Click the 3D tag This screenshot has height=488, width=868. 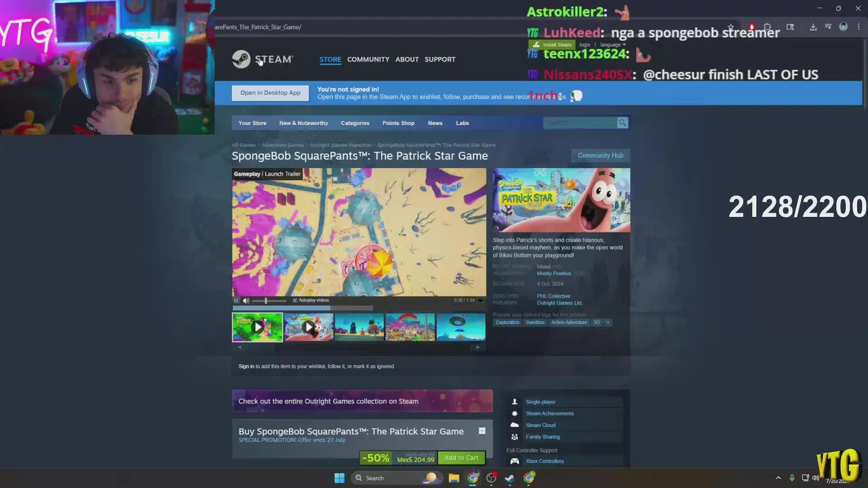(x=597, y=323)
